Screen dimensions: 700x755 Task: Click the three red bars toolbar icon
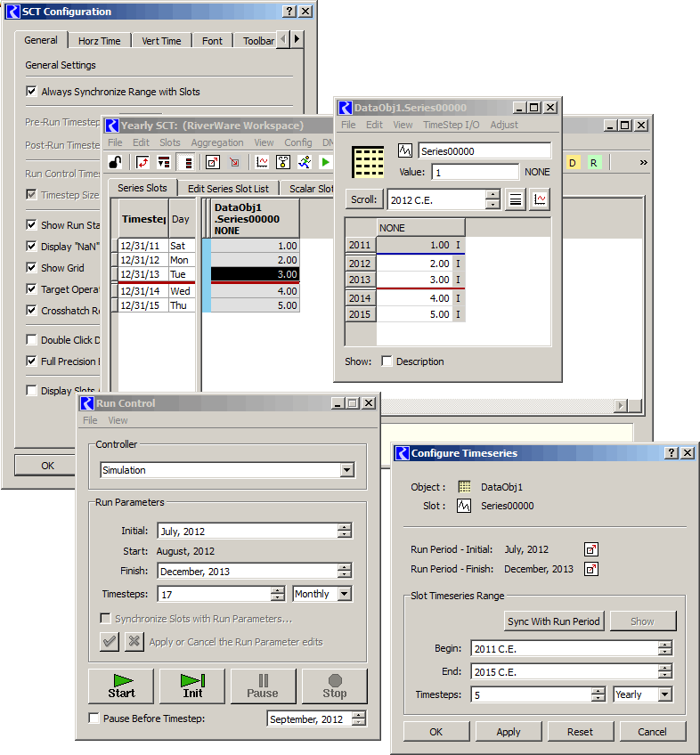188,163
